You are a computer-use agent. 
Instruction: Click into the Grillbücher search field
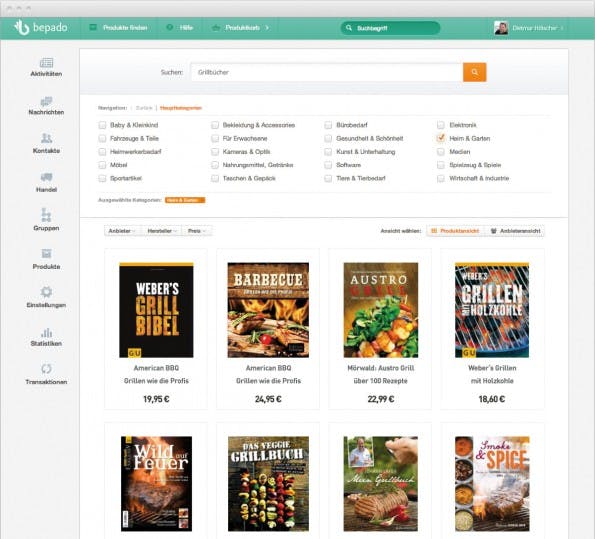(x=327, y=72)
